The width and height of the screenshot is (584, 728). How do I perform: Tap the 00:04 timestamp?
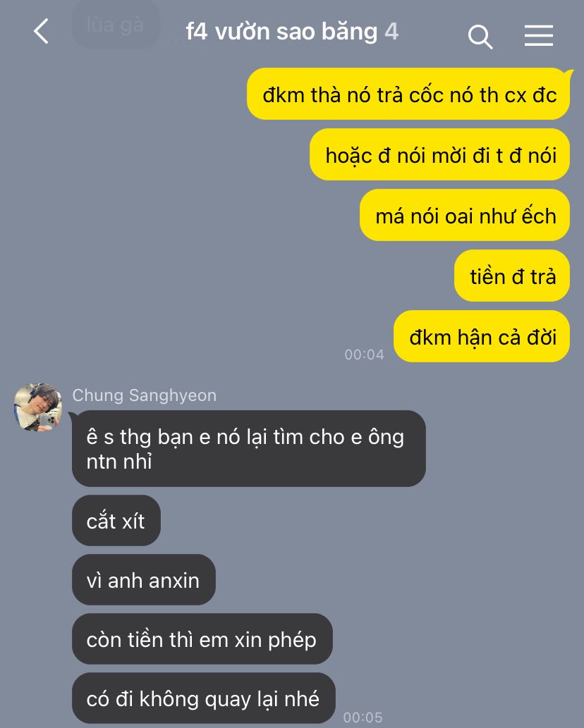[364, 354]
